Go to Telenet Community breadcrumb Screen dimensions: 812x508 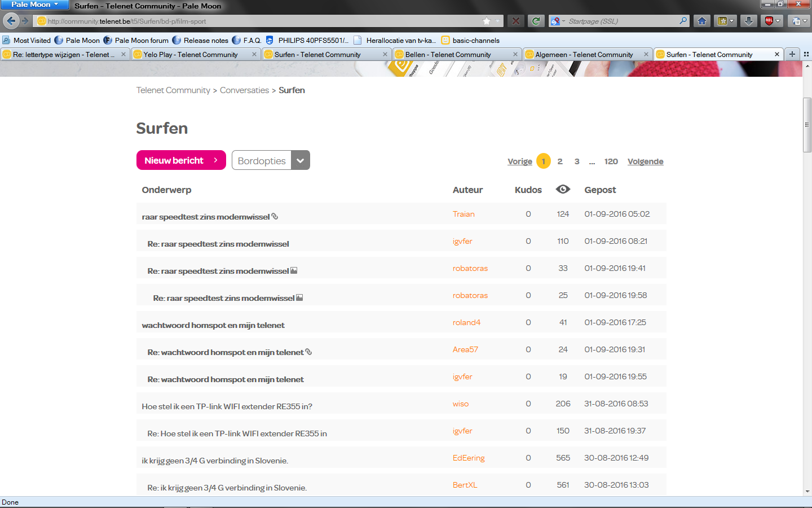(x=173, y=90)
